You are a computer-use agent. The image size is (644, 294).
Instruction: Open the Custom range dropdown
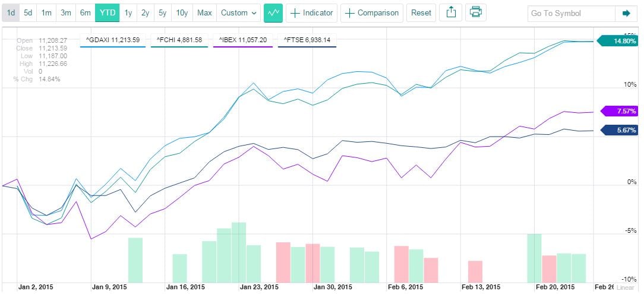click(x=239, y=12)
